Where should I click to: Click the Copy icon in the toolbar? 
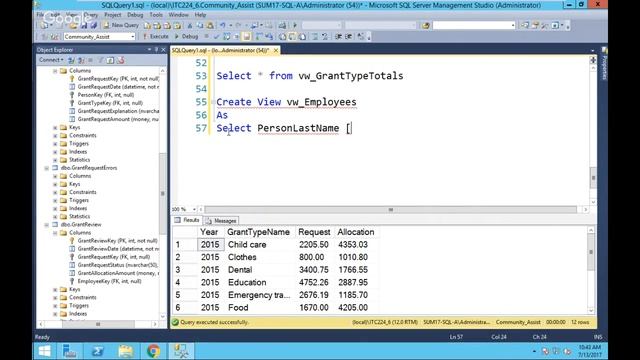click(x=200, y=25)
